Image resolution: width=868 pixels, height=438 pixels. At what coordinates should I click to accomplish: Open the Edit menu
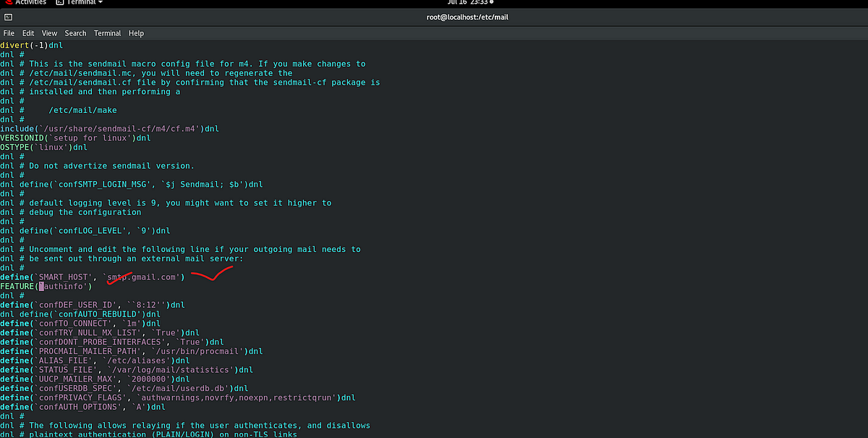pos(28,33)
